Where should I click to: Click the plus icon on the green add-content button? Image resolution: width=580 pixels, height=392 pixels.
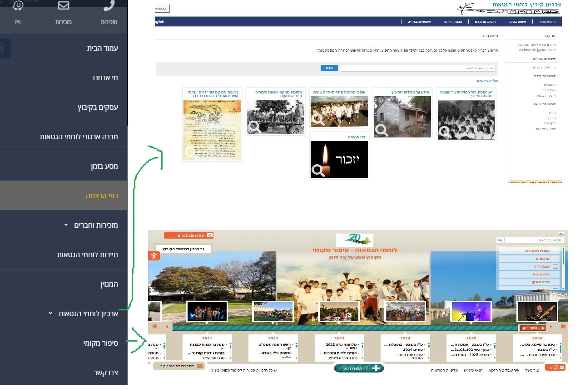pyautogui.click(x=376, y=368)
